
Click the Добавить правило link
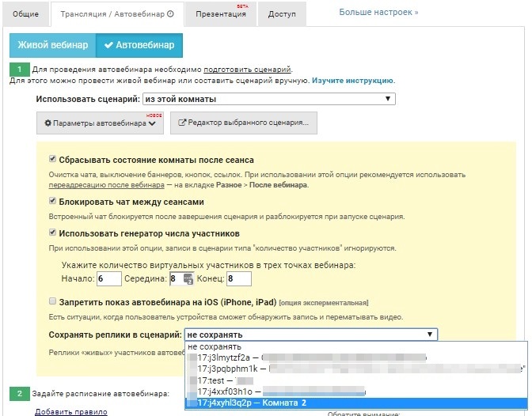pos(71,411)
